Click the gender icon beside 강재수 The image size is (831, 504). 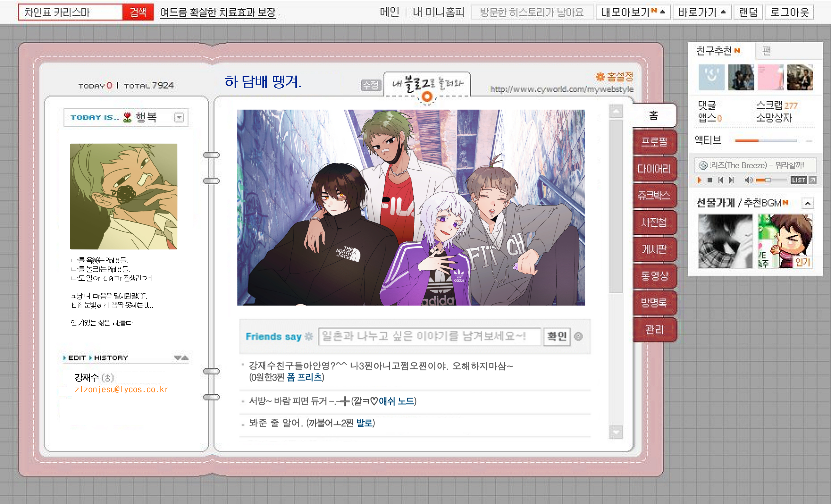tap(108, 378)
